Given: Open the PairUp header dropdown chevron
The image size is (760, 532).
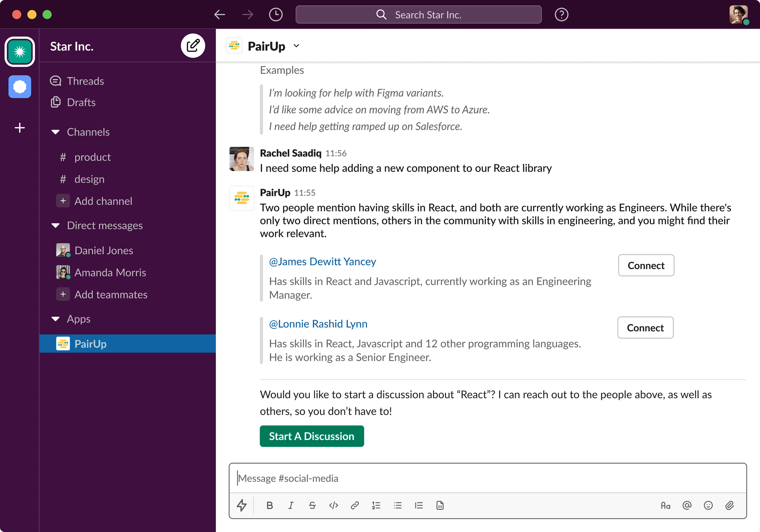Looking at the screenshot, I should [296, 46].
